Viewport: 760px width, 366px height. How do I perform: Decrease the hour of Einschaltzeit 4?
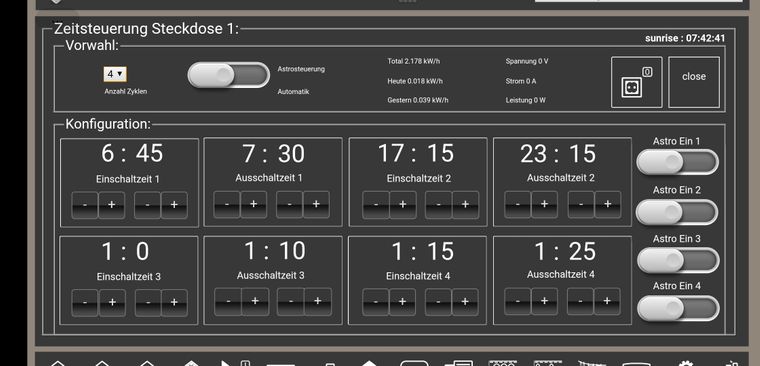click(376, 302)
